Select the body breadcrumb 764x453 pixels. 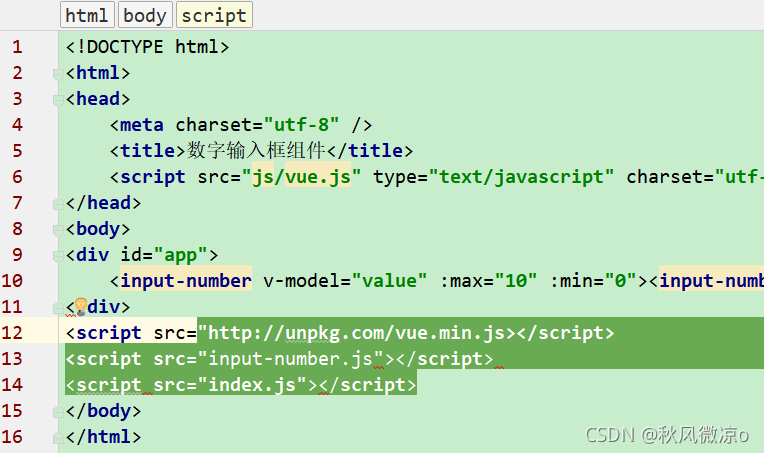pyautogui.click(x=145, y=16)
